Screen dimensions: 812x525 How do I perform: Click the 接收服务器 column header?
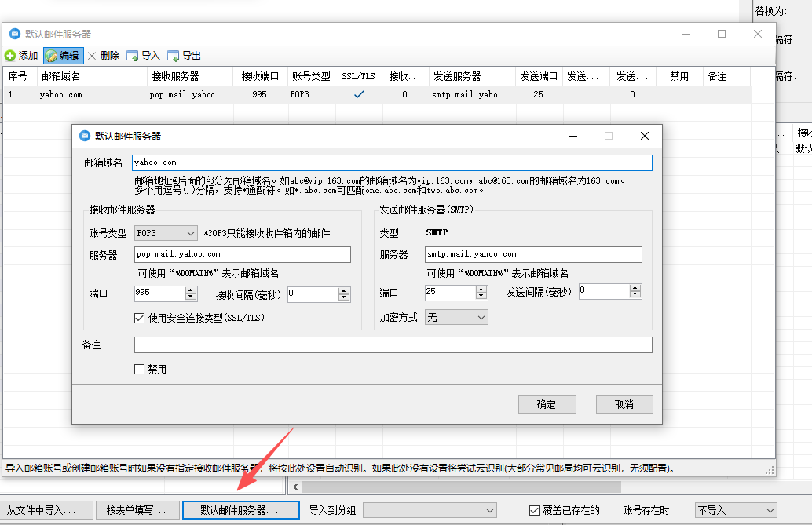[190, 77]
